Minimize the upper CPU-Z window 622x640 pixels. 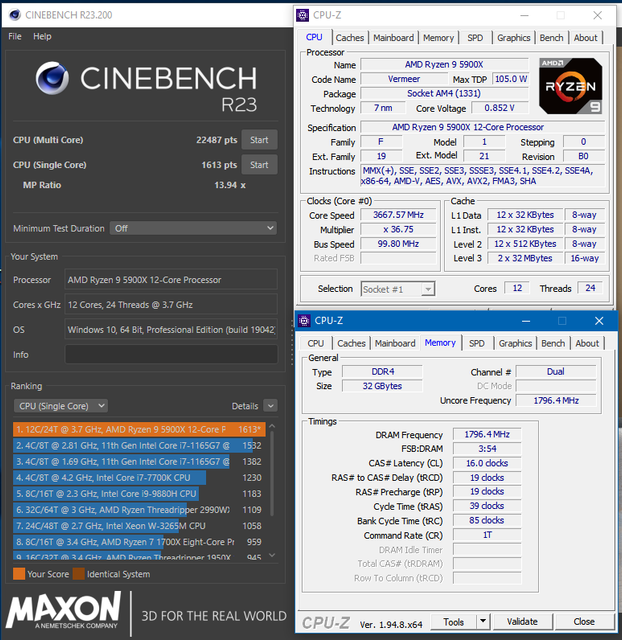(x=525, y=16)
